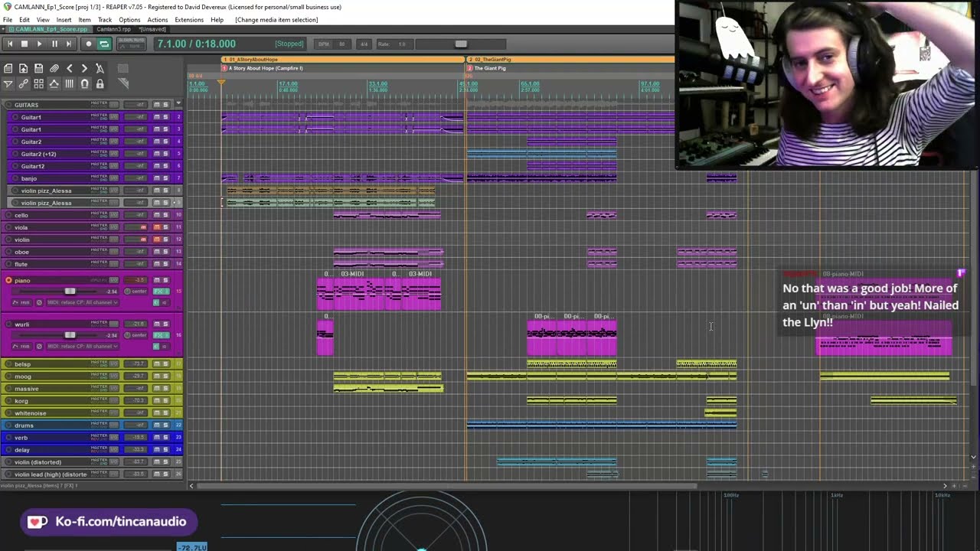Disarm recording on piano track
This screenshot has height=551, width=980.
tap(8, 280)
